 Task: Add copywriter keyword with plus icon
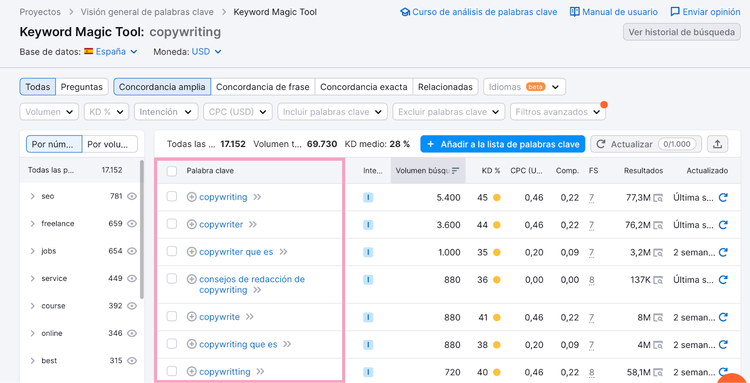[x=191, y=224]
